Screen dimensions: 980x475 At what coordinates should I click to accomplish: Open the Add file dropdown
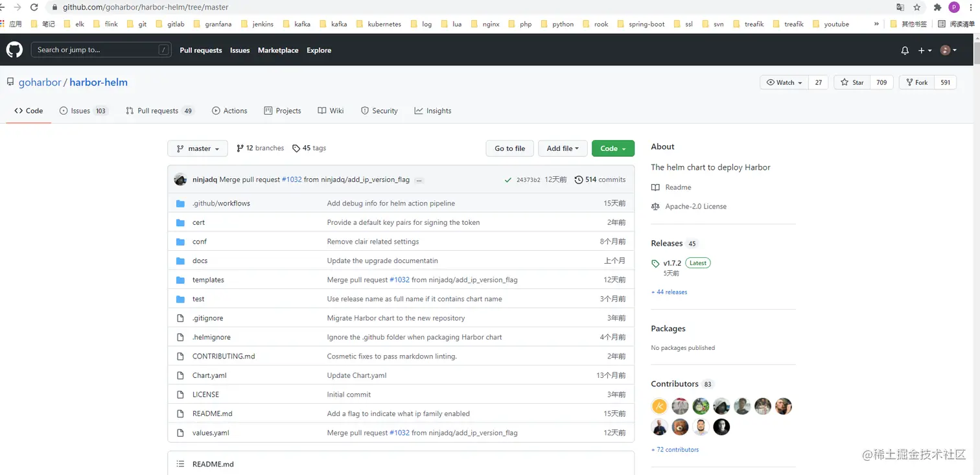[563, 148]
